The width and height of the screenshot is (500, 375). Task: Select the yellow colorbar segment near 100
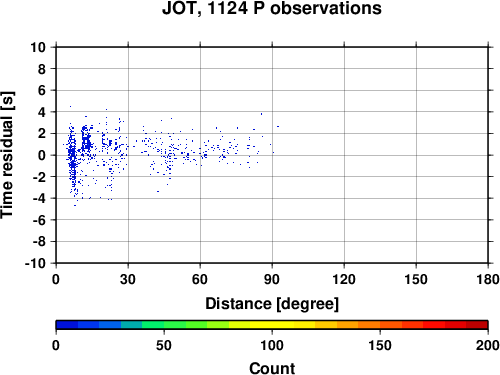pos(283,325)
